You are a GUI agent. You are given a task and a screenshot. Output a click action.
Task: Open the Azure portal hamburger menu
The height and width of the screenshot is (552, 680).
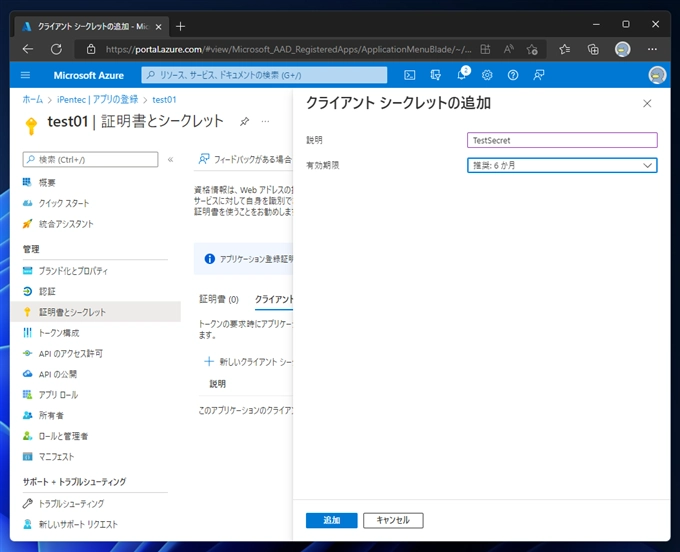pos(25,75)
